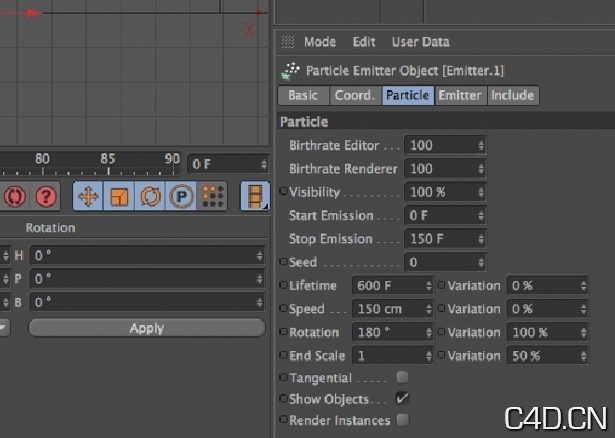Click the Render Instances animation dot

(x=283, y=420)
